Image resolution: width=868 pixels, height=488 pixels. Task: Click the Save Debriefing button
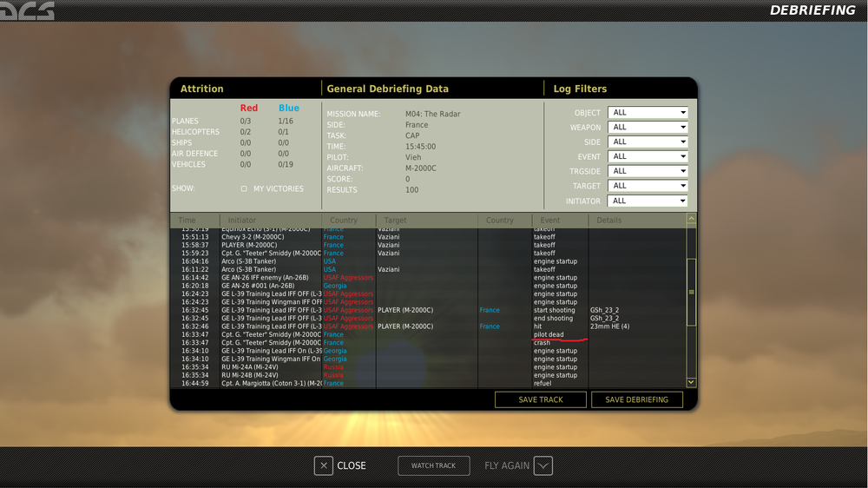coord(636,399)
